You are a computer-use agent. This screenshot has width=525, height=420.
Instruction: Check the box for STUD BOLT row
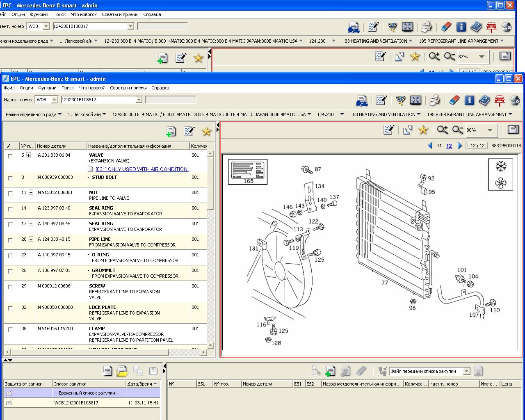[10, 178]
